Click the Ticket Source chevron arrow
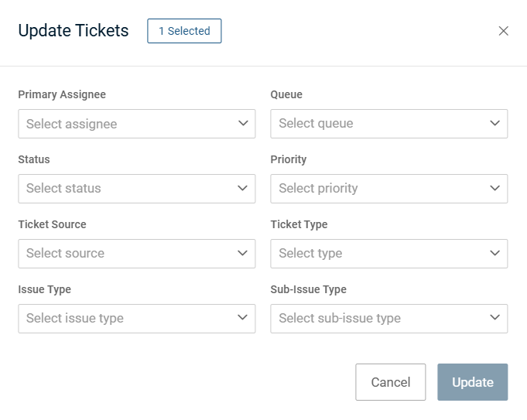Viewport: 527px width, 420px height. 243,253
